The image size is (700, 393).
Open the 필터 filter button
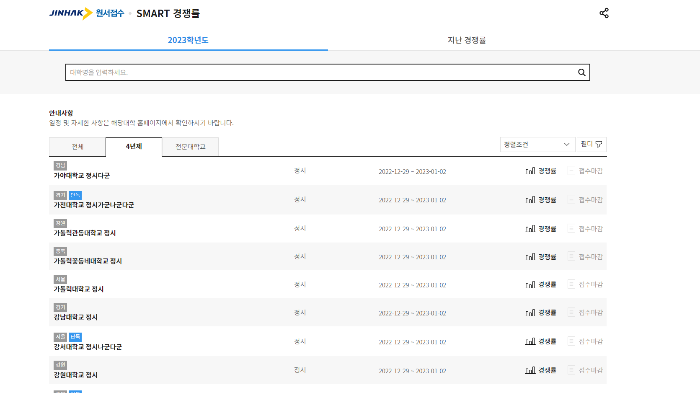[591, 144]
